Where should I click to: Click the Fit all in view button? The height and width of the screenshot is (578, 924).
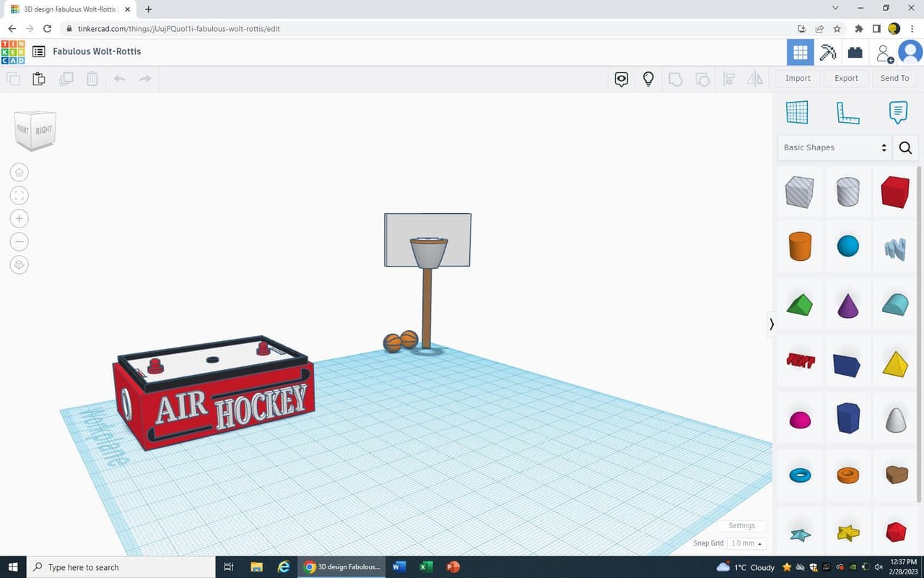coord(19,195)
